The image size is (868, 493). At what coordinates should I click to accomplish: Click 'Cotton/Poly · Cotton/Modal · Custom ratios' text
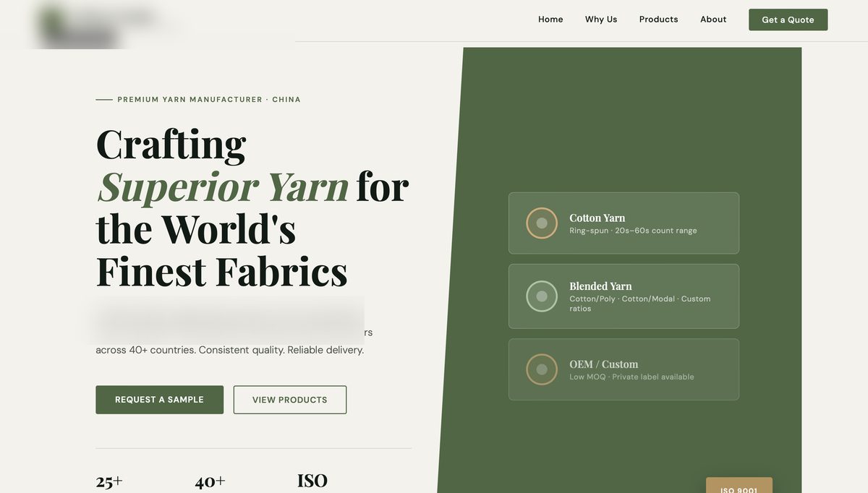640,304
